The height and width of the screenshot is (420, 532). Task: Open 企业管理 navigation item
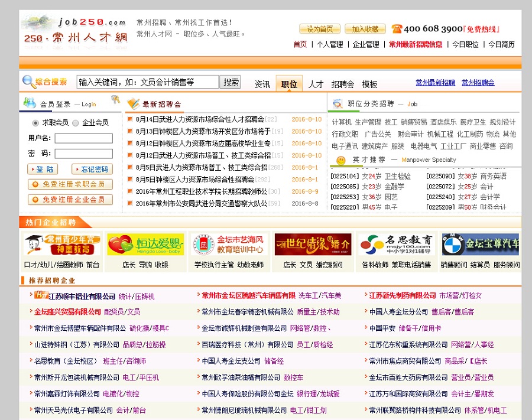[366, 44]
